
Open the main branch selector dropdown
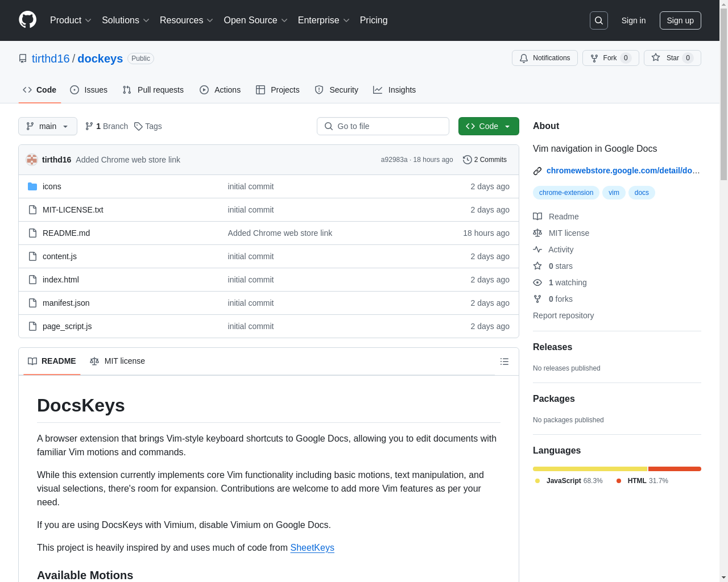[48, 126]
